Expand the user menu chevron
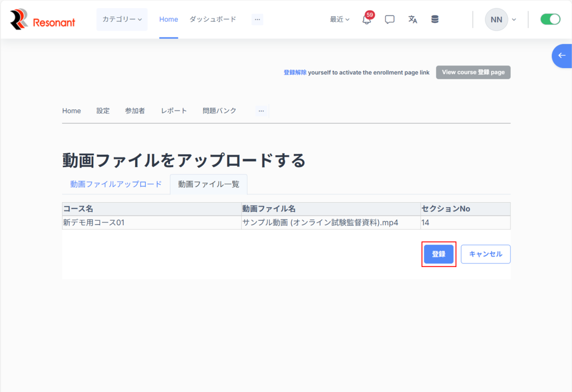 tap(514, 20)
